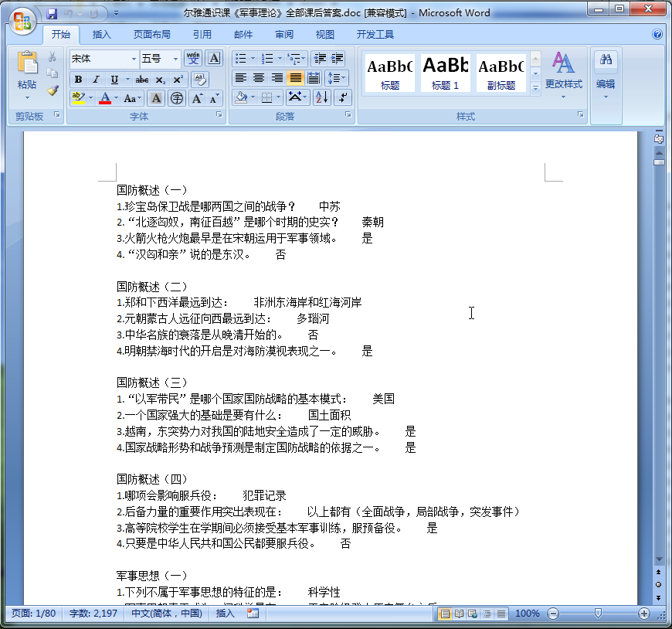Customize Quick Access Toolbar dropdown
672x629 pixels.
coord(116,14)
